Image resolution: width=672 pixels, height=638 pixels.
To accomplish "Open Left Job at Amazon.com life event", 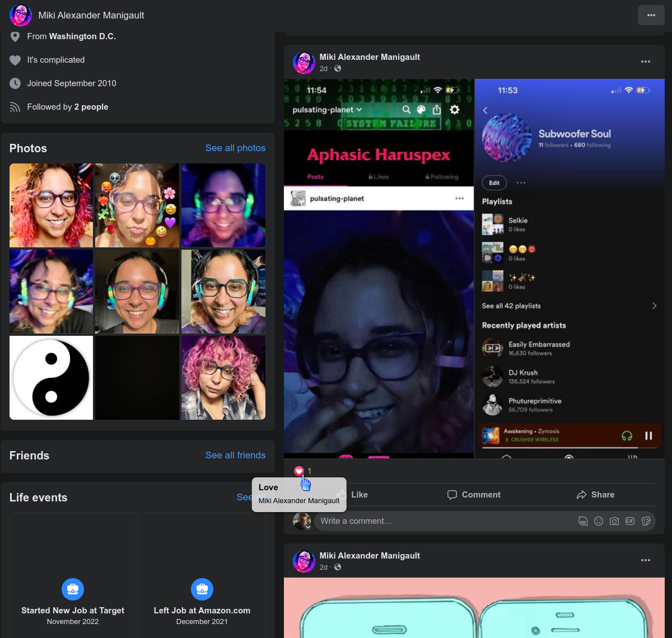I will tap(202, 611).
